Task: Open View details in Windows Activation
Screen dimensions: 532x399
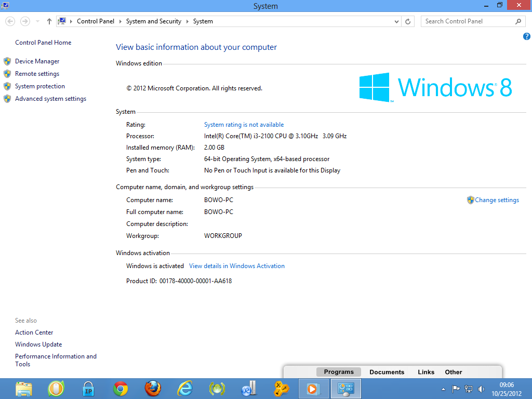Action: 237,266
